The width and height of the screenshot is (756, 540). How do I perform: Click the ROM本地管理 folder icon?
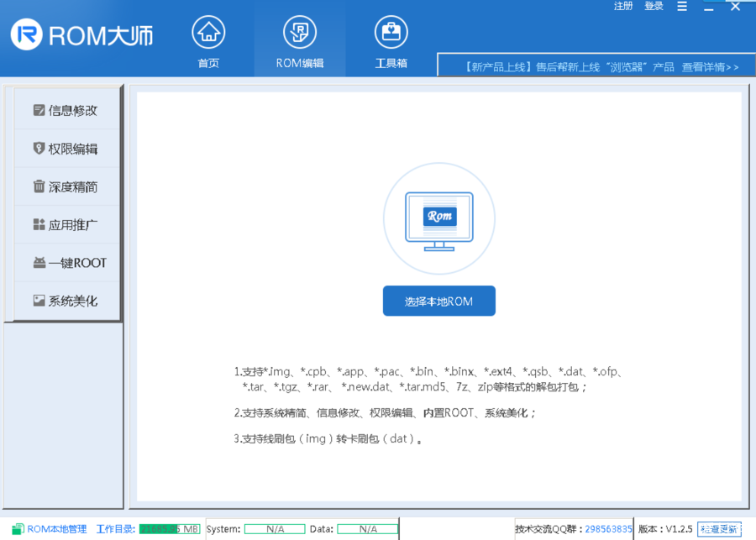point(18,529)
